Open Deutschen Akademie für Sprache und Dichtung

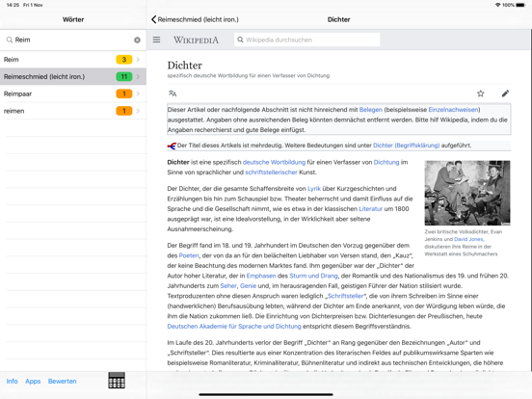click(234, 327)
